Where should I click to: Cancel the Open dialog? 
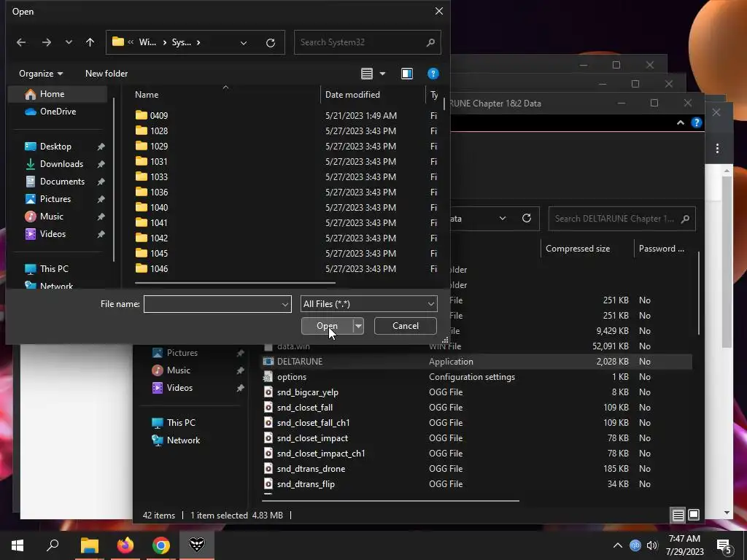[406, 326]
